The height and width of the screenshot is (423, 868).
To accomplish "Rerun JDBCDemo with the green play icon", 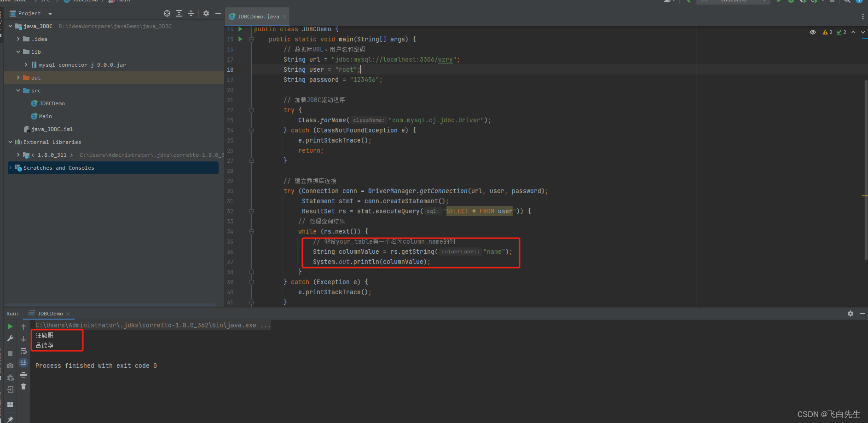I will pos(10,326).
